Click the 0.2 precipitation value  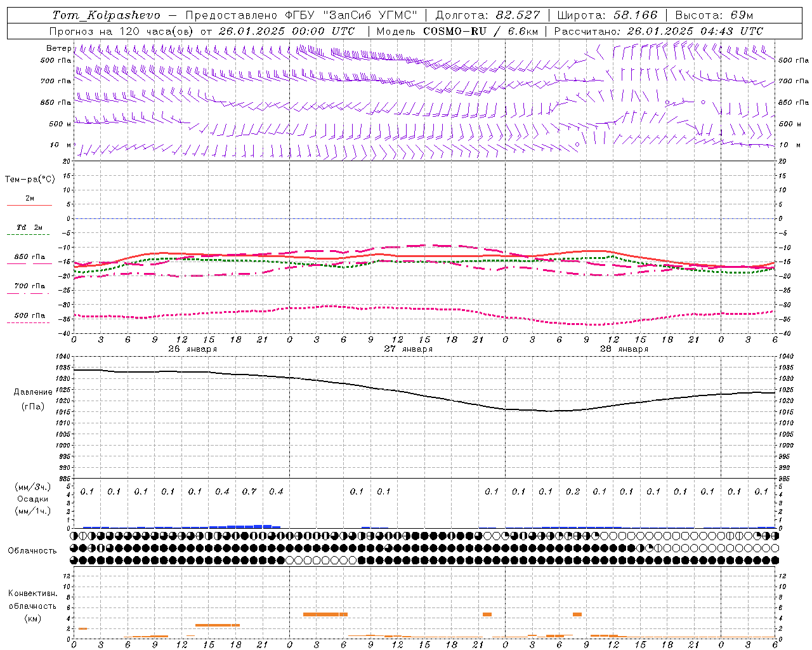click(573, 491)
